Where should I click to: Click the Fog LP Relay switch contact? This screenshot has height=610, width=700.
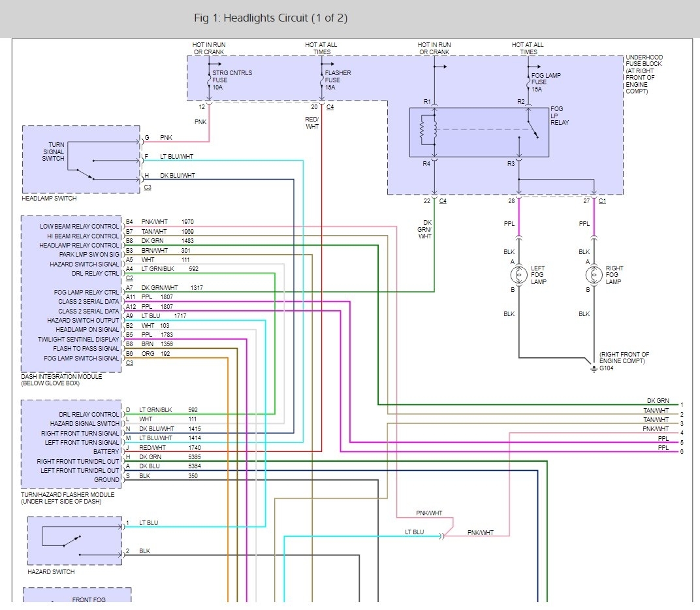pyautogui.click(x=533, y=129)
